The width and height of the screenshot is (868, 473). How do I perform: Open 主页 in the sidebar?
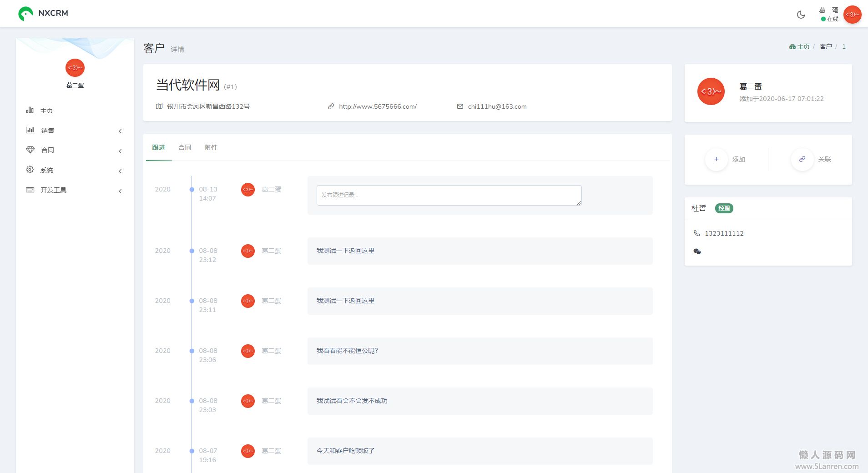(x=46, y=111)
